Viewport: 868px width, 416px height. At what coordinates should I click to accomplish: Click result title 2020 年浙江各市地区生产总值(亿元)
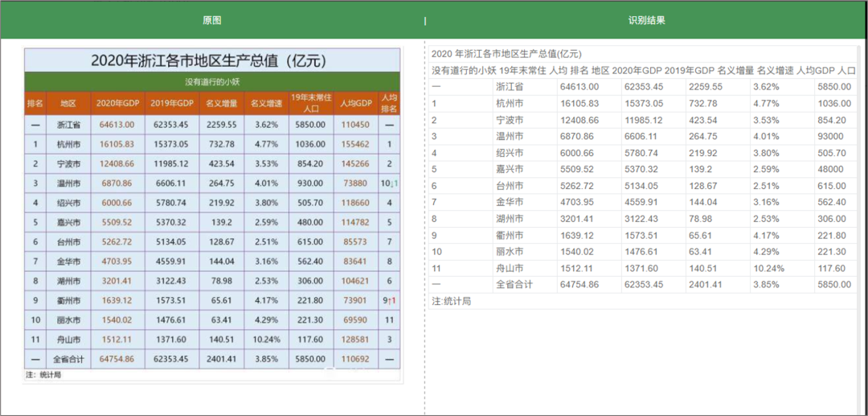[x=506, y=54]
